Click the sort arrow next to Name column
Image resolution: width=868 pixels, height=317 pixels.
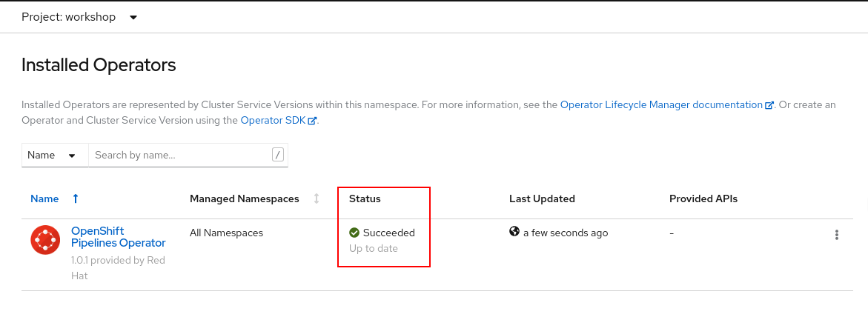[75, 198]
